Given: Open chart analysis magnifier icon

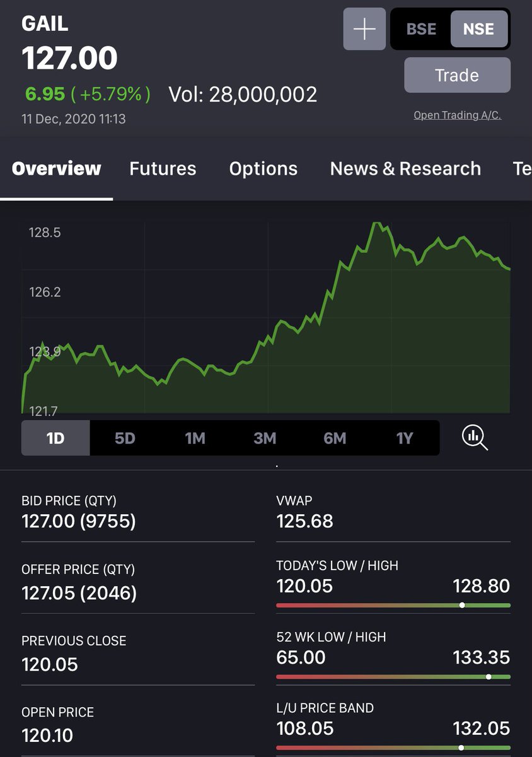Looking at the screenshot, I should coord(475,437).
